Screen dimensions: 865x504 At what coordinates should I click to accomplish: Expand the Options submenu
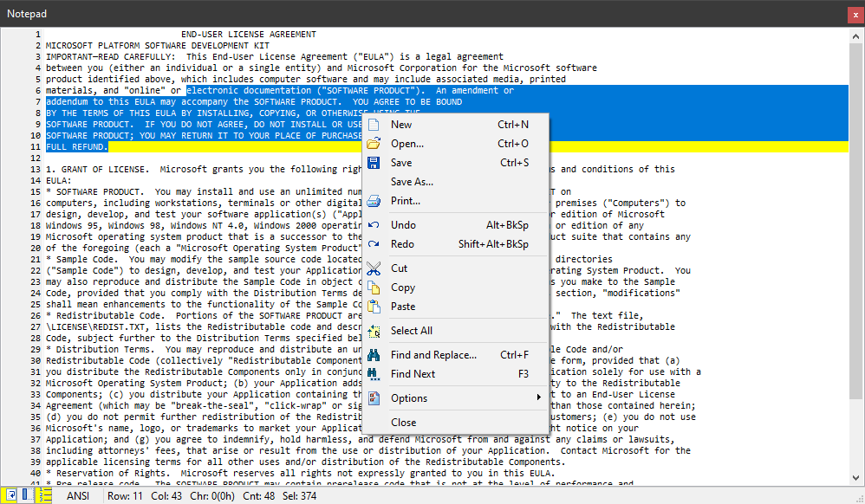[x=455, y=398]
